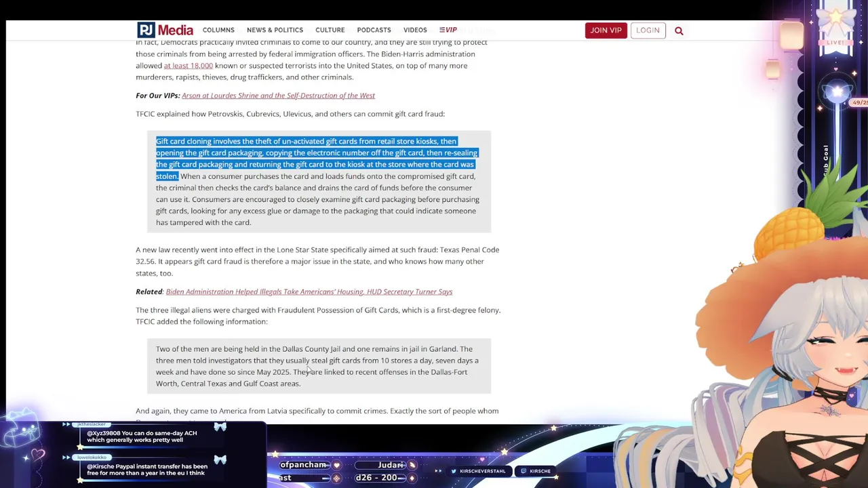The image size is (868, 488).
Task: Click the 'For Our VIPs:' label
Action: 158,96
